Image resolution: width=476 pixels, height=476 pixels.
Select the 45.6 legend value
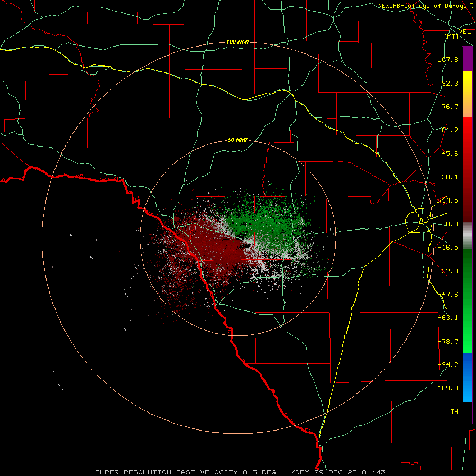coord(450,153)
